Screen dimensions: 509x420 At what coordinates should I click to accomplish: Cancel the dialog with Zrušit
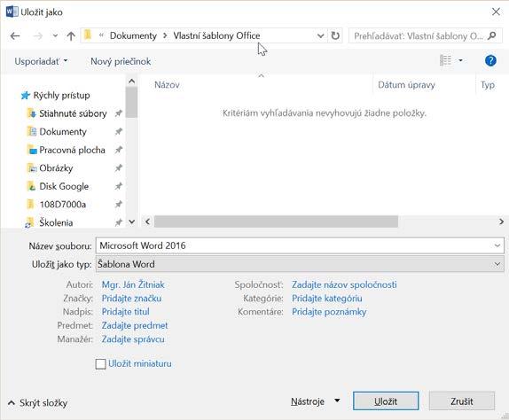coord(462,401)
